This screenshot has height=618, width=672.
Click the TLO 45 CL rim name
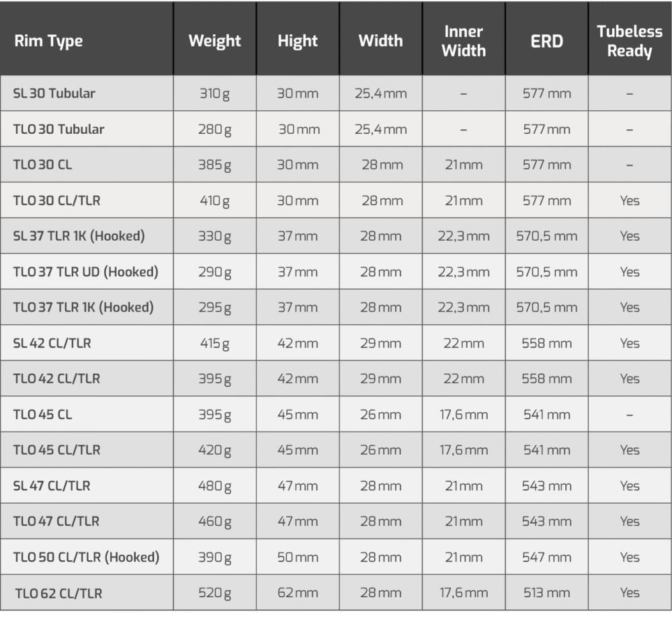point(42,414)
